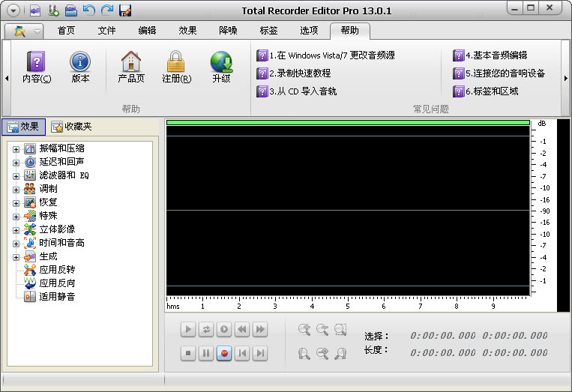The image size is (572, 392).
Task: Open the round application menu dropdown
Action: [13, 10]
